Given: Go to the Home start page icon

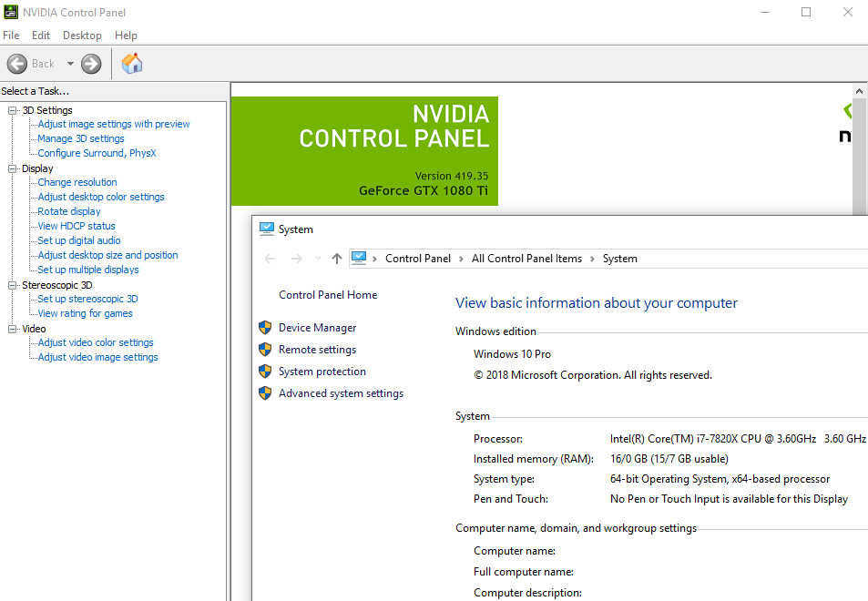Looking at the screenshot, I should pos(132,64).
